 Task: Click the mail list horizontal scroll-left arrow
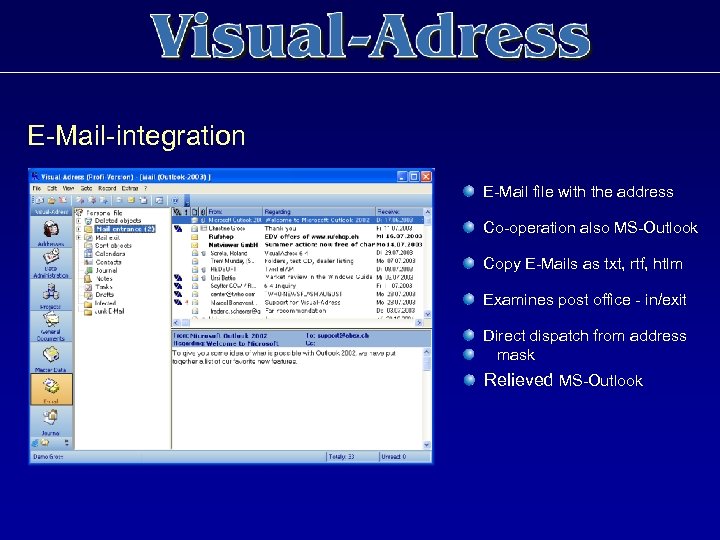(x=177, y=323)
